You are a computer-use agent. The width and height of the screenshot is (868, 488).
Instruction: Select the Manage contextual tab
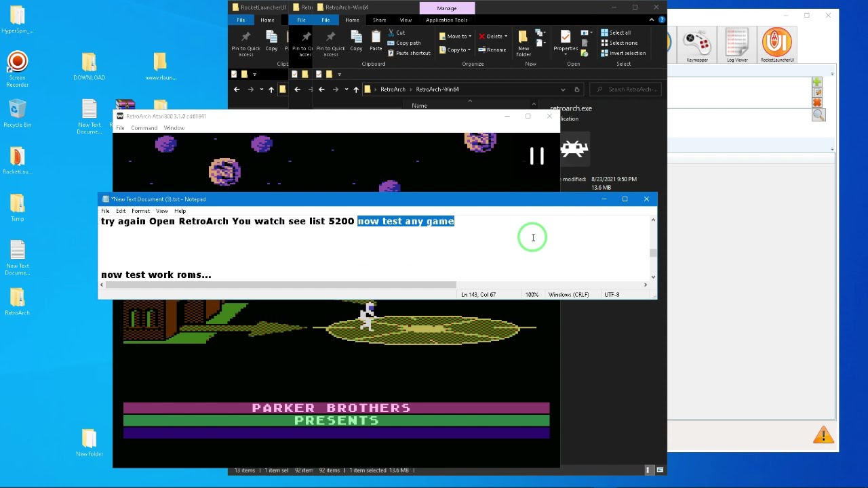446,8
